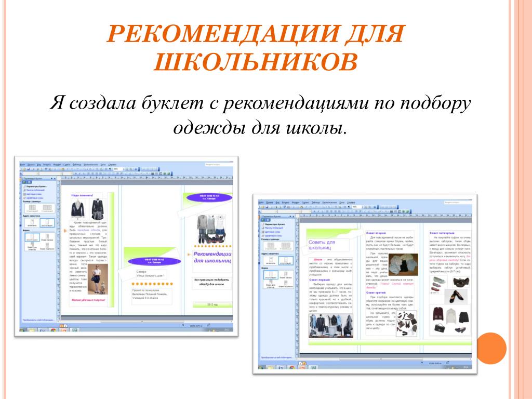Open Цветовые схемы link in left screenshot
The width and height of the screenshot is (532, 399).
coord(34,194)
